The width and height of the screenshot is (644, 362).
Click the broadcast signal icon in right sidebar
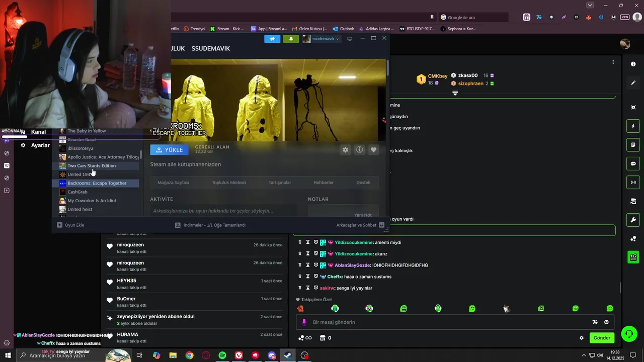633,182
